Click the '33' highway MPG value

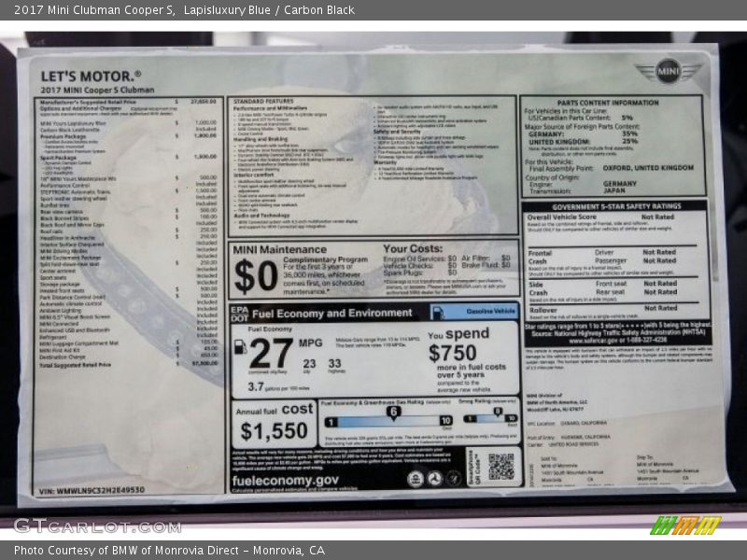tap(334, 364)
